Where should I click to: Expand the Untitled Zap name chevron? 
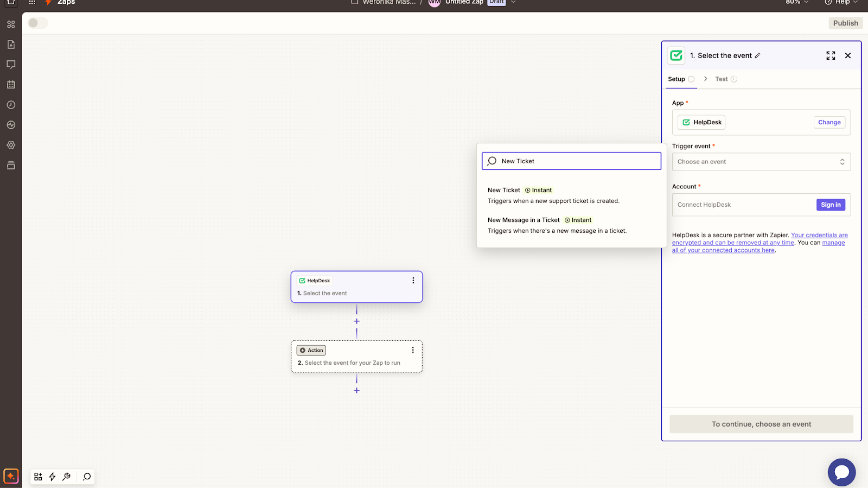(x=513, y=2)
